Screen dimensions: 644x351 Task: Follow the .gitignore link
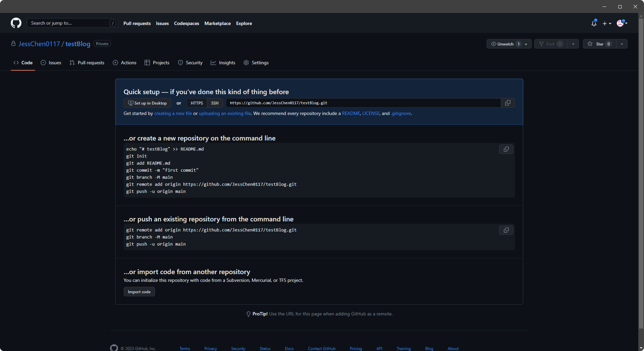tap(401, 114)
